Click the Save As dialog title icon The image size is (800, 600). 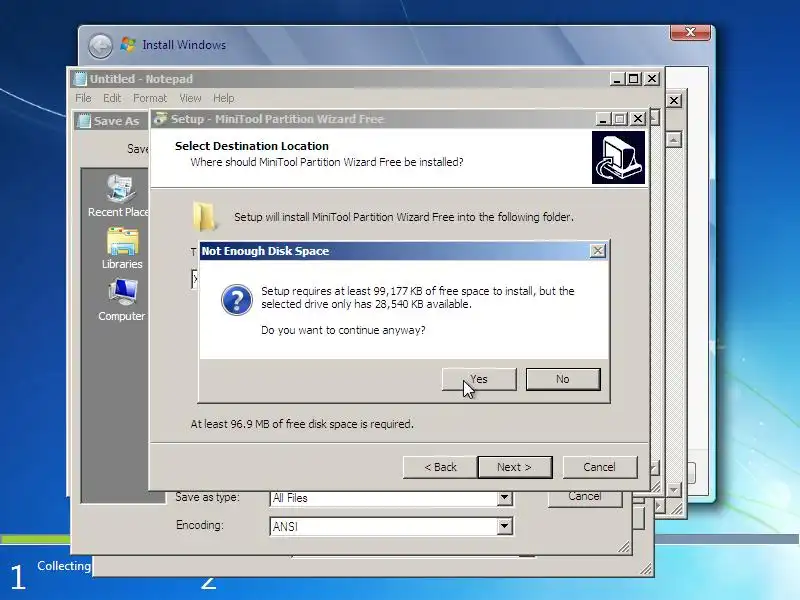pos(84,121)
